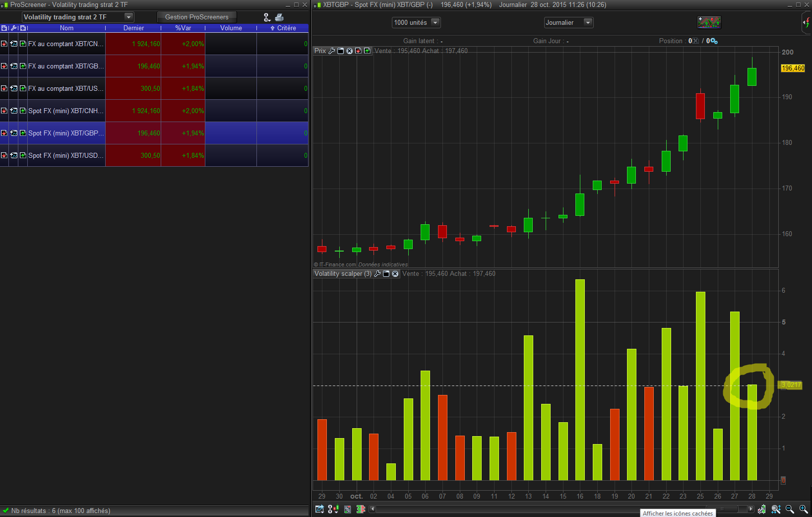
Task: Select the FX au comptant XBT/US row name
Action: point(66,88)
